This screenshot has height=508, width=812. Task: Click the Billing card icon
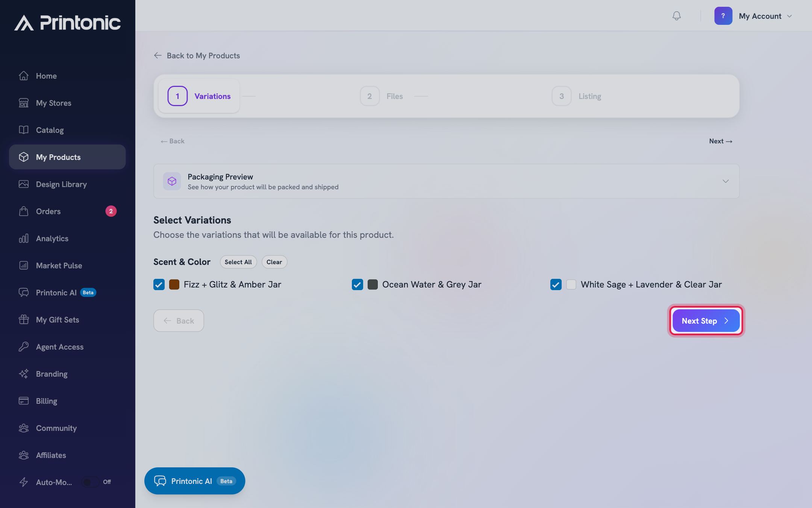tap(24, 401)
